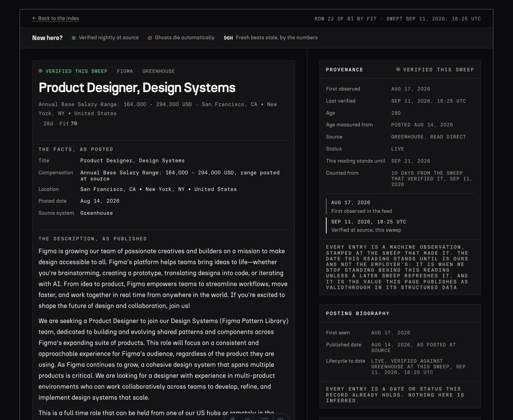This screenshot has height=420, width=513.
Task: Click the 'THE DESCRIPTION, AS PUBLISHED' heading
Action: pyautogui.click(x=93, y=239)
